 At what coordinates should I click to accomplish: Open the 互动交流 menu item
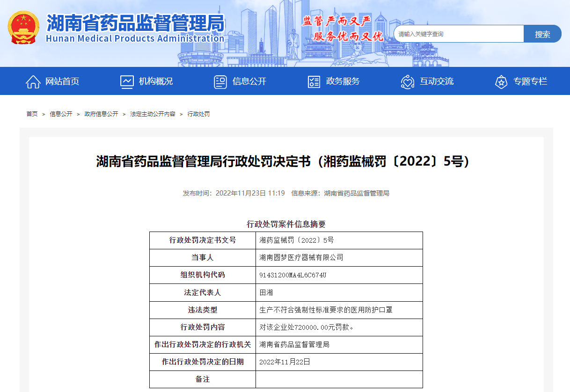pos(437,81)
